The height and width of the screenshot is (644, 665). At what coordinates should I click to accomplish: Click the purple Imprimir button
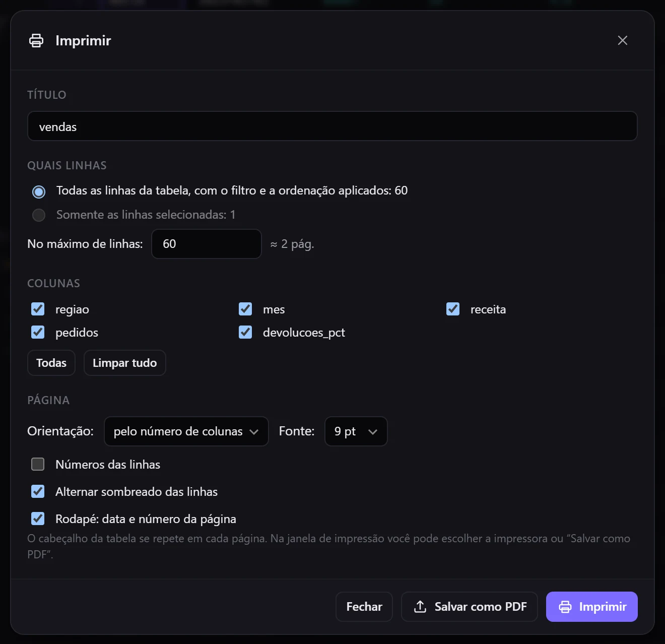pyautogui.click(x=592, y=607)
